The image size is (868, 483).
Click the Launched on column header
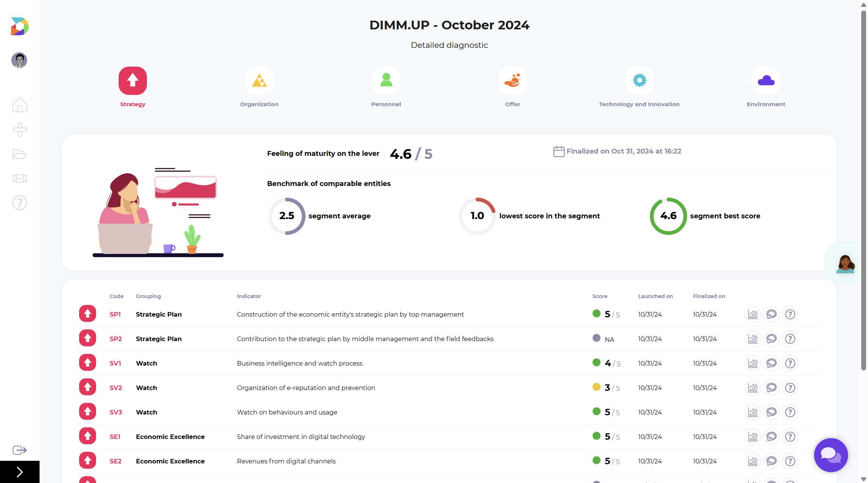point(656,296)
